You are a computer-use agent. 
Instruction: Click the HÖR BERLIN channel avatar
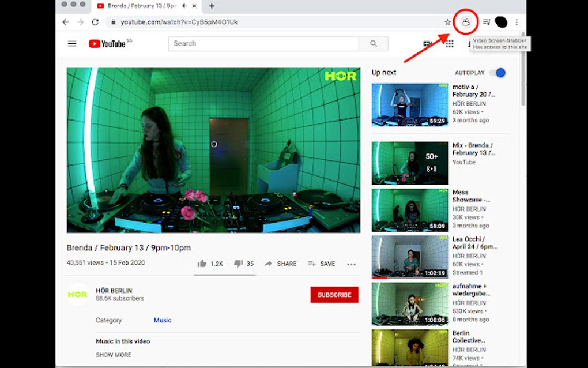tap(77, 295)
